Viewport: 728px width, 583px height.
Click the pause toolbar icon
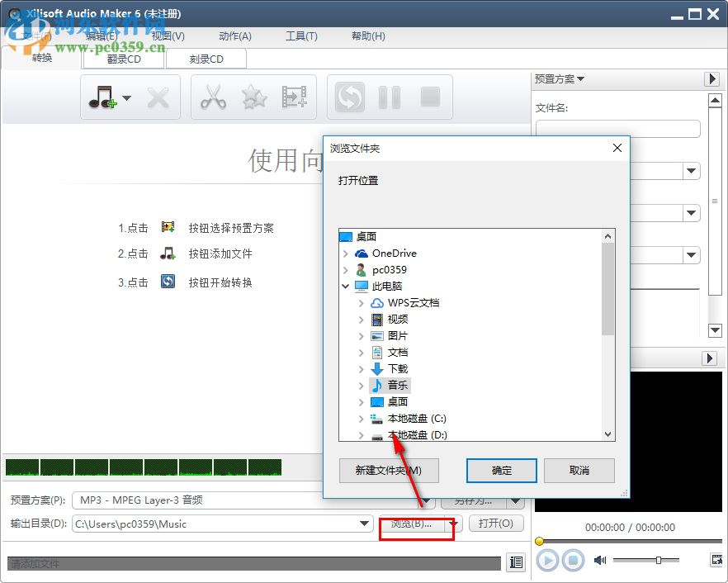point(389,97)
